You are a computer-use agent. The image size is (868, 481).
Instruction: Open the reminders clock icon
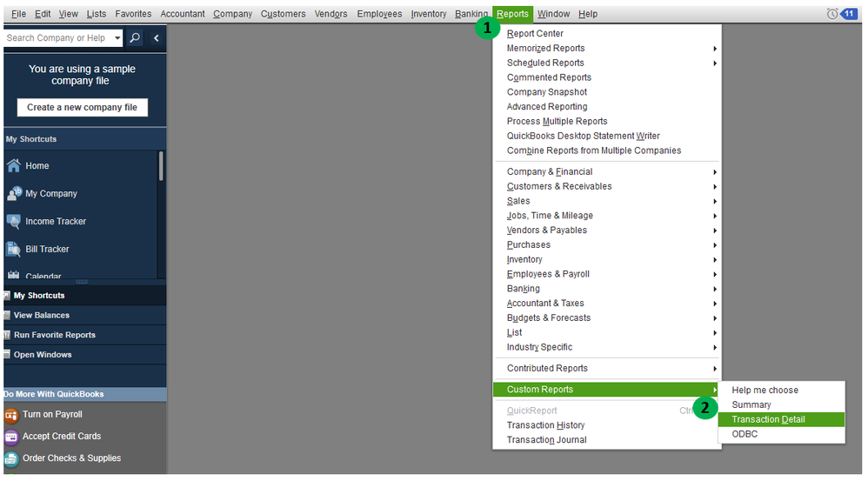coord(832,14)
